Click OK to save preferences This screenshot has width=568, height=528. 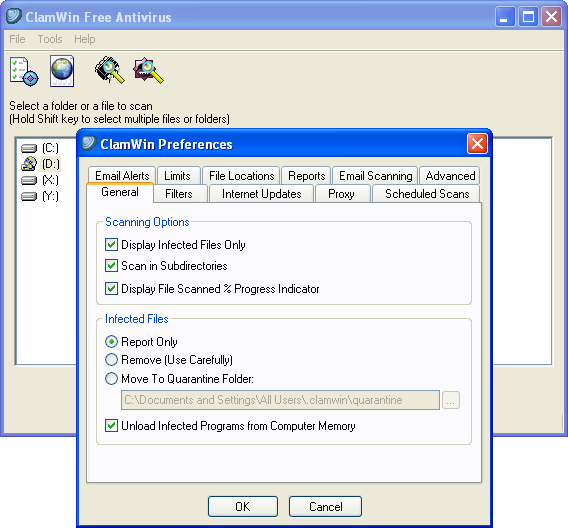pos(243,506)
